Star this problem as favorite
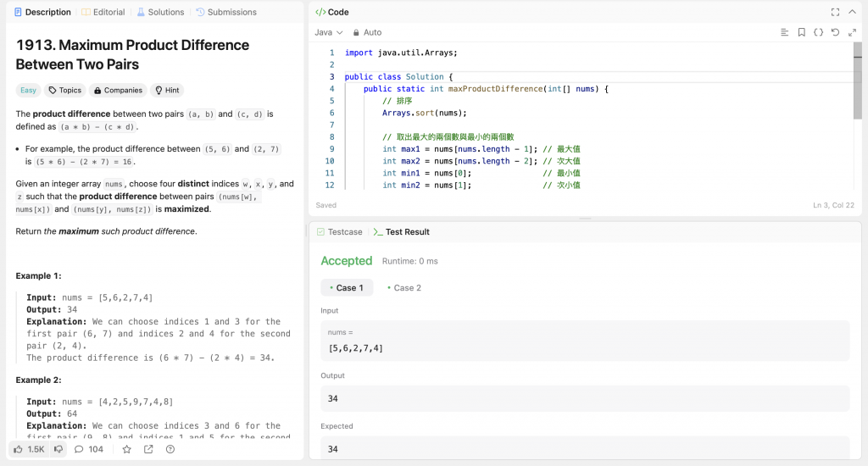This screenshot has width=868, height=466. [126, 449]
